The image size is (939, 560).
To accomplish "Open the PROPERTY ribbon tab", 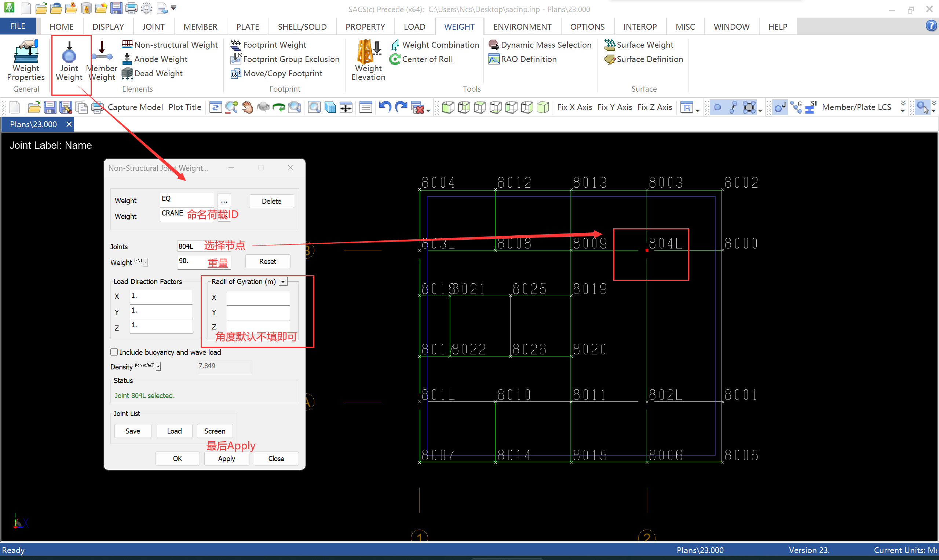I will click(365, 27).
